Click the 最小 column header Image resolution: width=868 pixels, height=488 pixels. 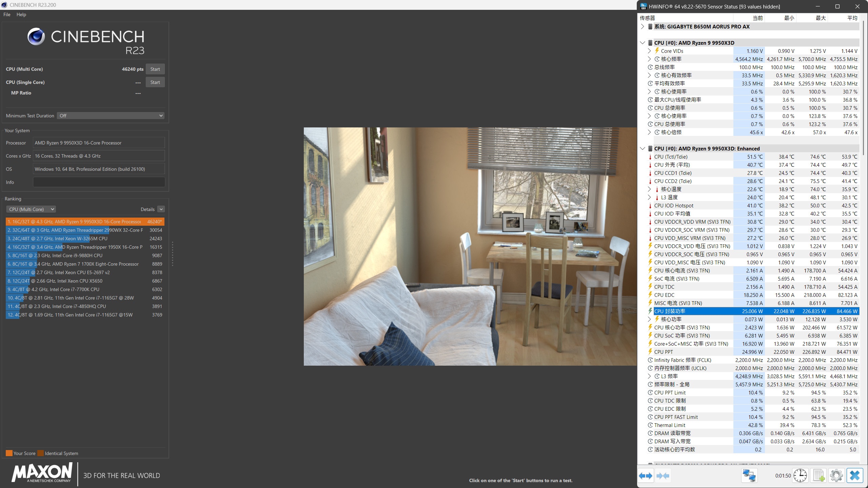click(x=780, y=18)
